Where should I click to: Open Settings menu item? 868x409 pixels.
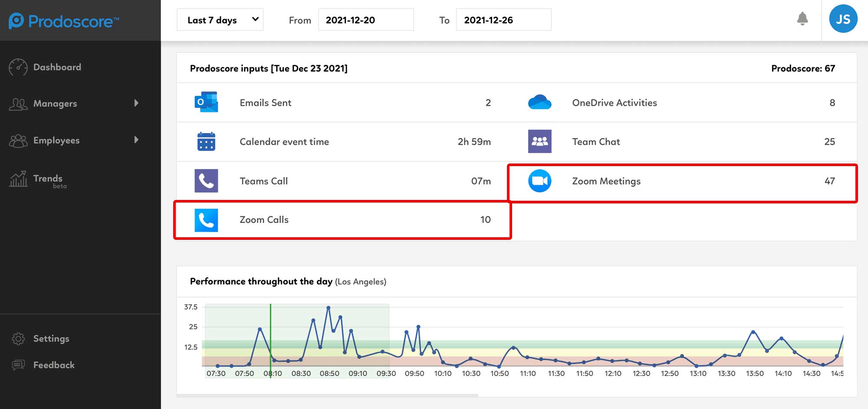click(x=51, y=339)
